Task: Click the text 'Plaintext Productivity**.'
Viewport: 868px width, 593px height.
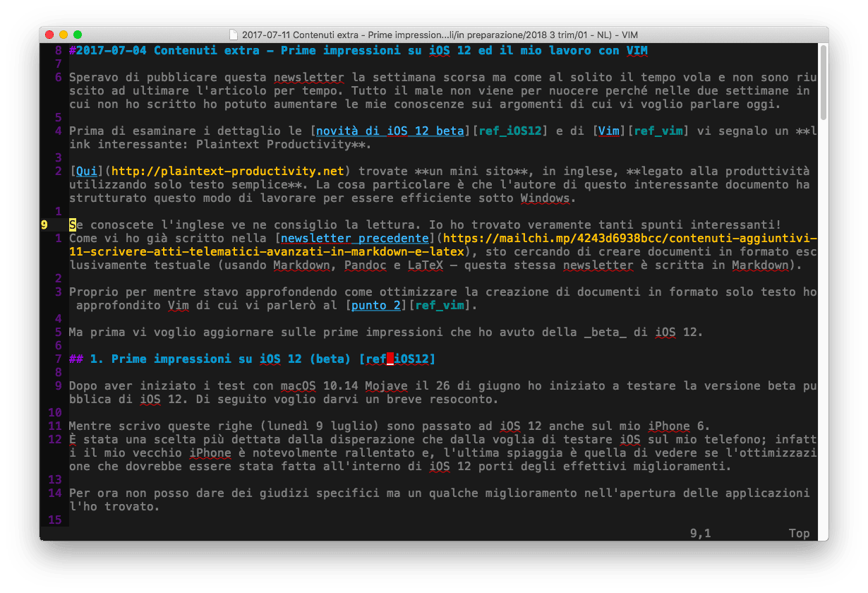Action: (x=284, y=145)
